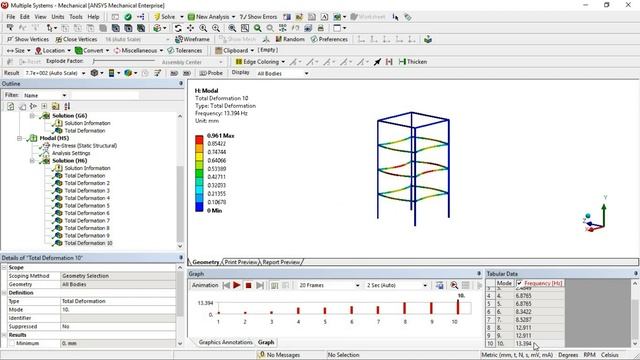Open the Tools menu
This screenshot has height=360, width=640.
point(76,17)
